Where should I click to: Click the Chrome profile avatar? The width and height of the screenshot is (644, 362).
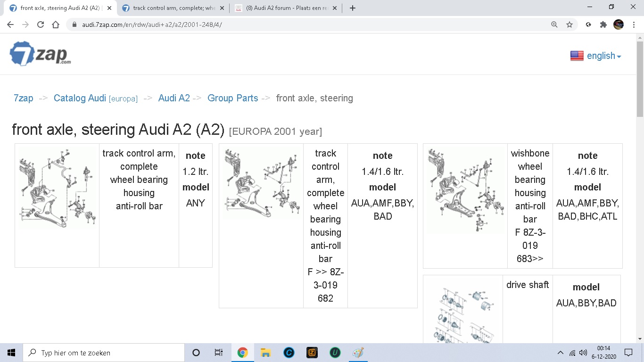619,25
